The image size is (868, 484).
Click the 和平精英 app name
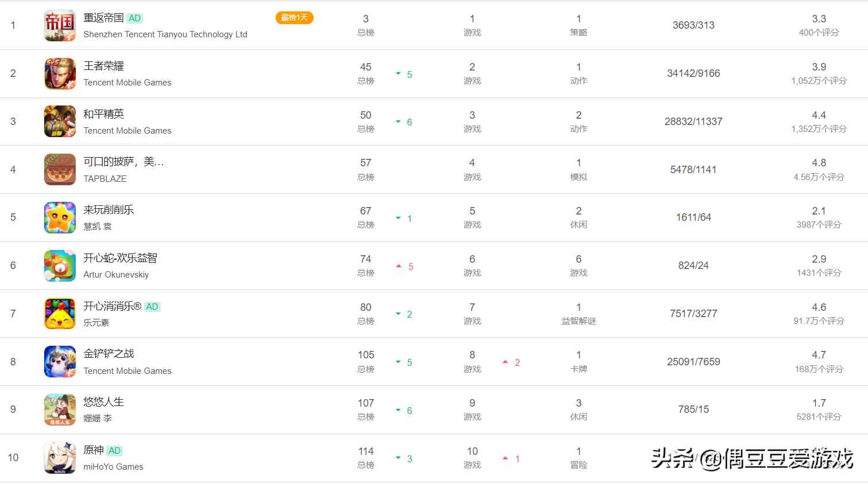coord(104,114)
